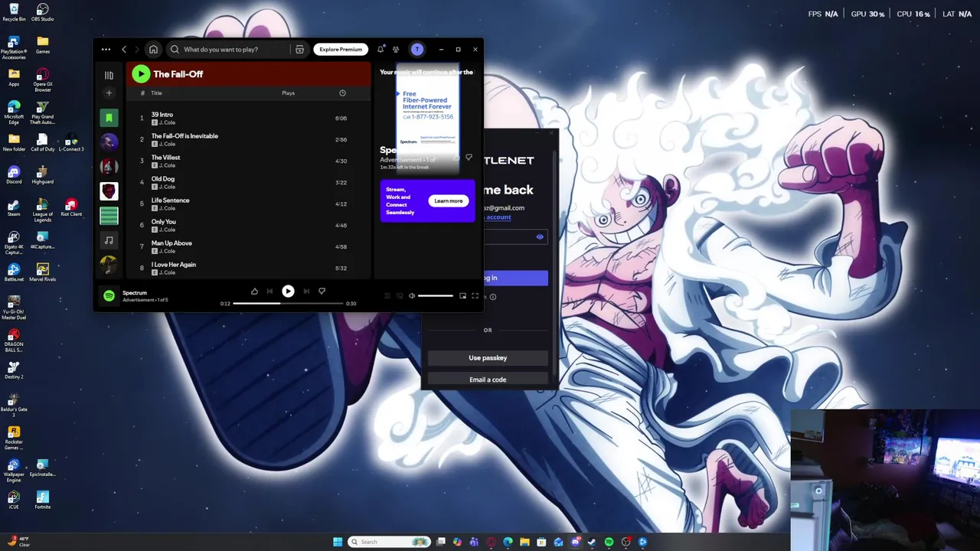Click the player Next track button

click(306, 291)
